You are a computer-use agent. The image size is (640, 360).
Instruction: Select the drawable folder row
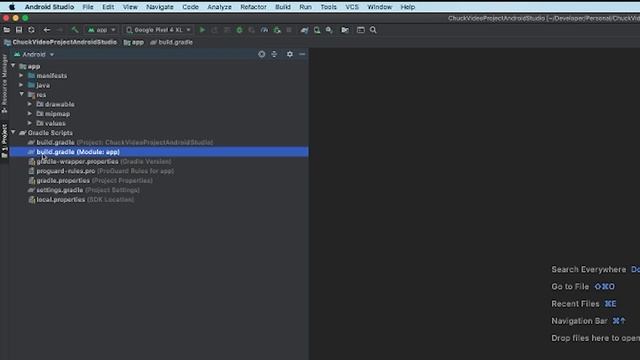(x=159, y=104)
